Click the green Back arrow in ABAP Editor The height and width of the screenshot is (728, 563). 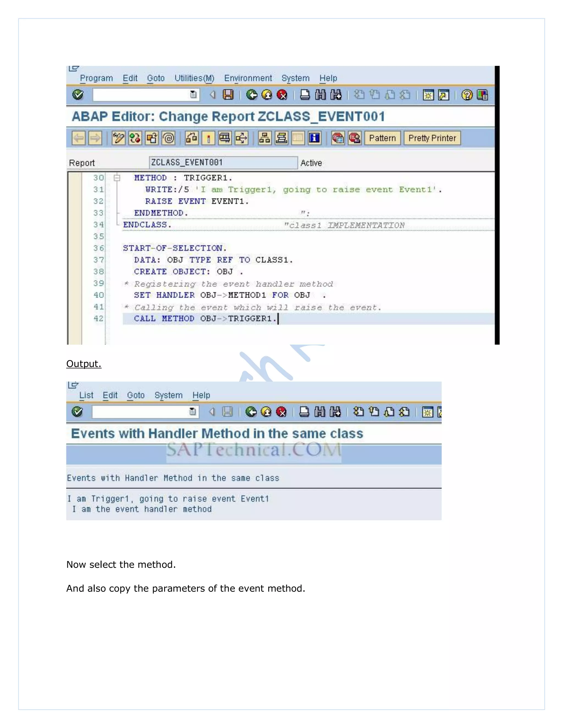click(x=252, y=95)
